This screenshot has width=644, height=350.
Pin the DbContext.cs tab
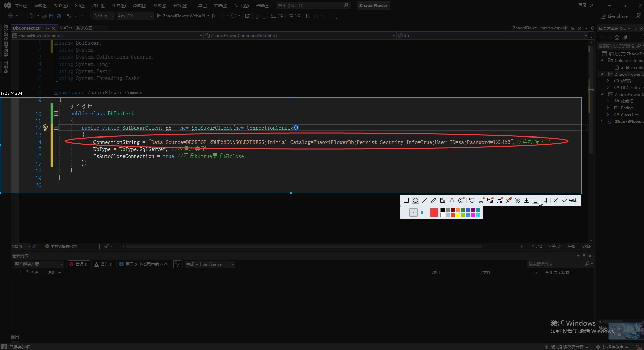point(47,28)
